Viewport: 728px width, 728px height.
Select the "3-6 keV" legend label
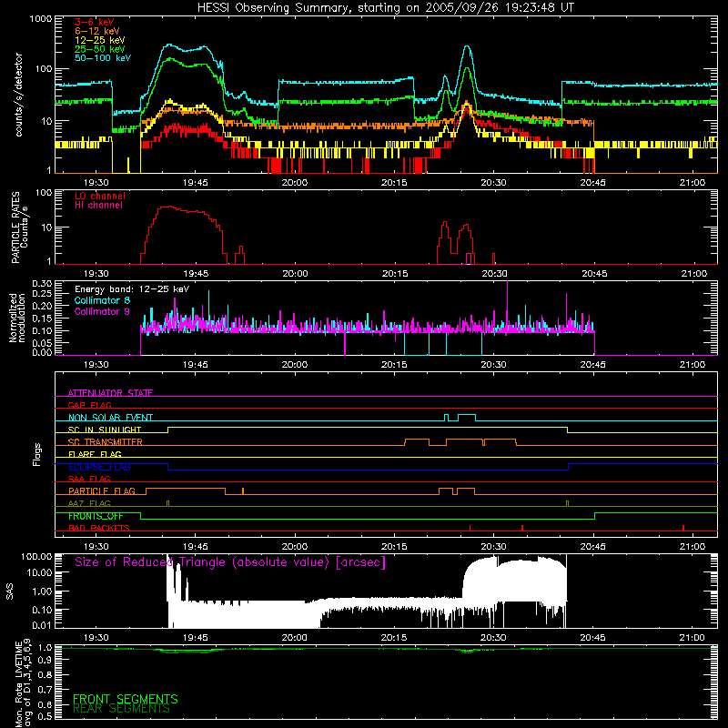pyautogui.click(x=94, y=22)
